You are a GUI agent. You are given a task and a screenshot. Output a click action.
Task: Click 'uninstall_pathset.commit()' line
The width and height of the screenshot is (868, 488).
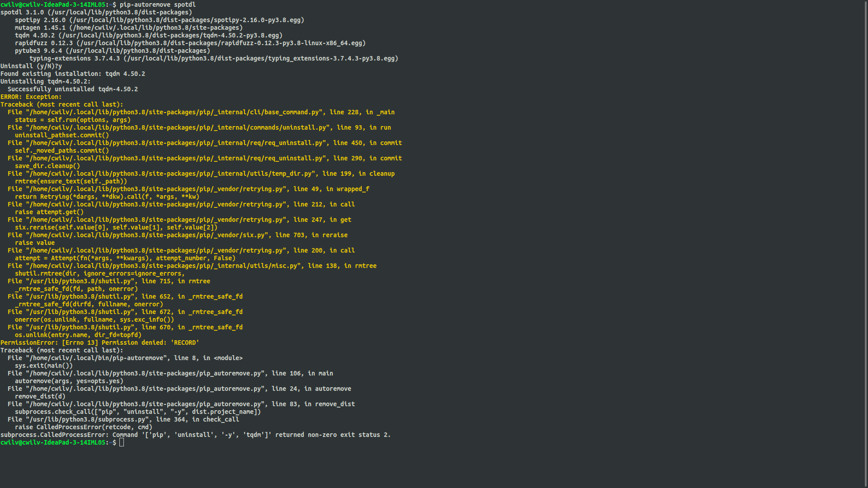(61, 135)
